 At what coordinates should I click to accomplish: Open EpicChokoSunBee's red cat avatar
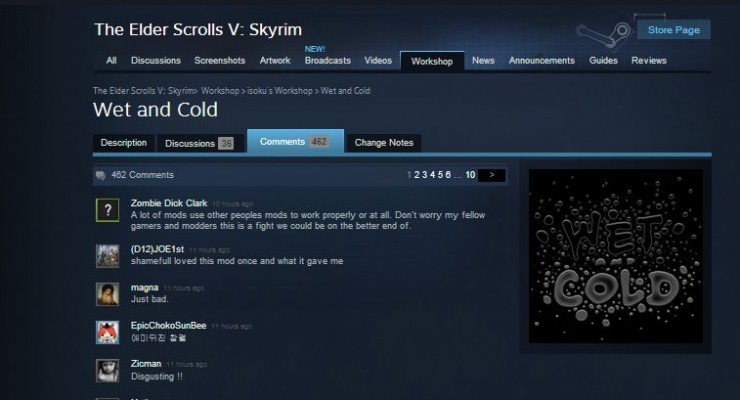108,332
